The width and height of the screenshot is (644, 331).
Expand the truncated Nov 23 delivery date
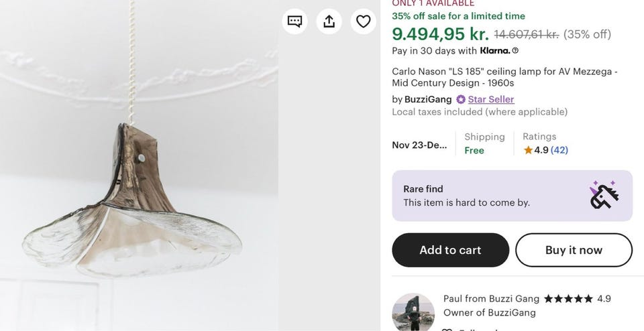point(419,145)
